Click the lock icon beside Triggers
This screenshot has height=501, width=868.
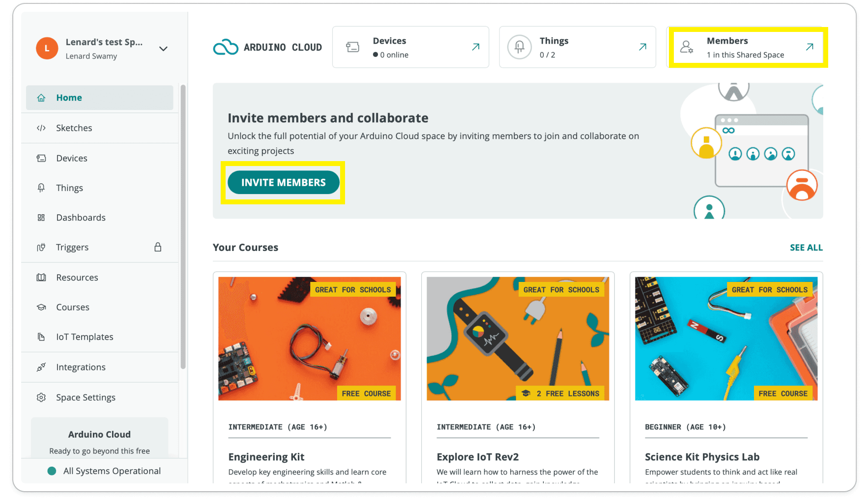(158, 247)
